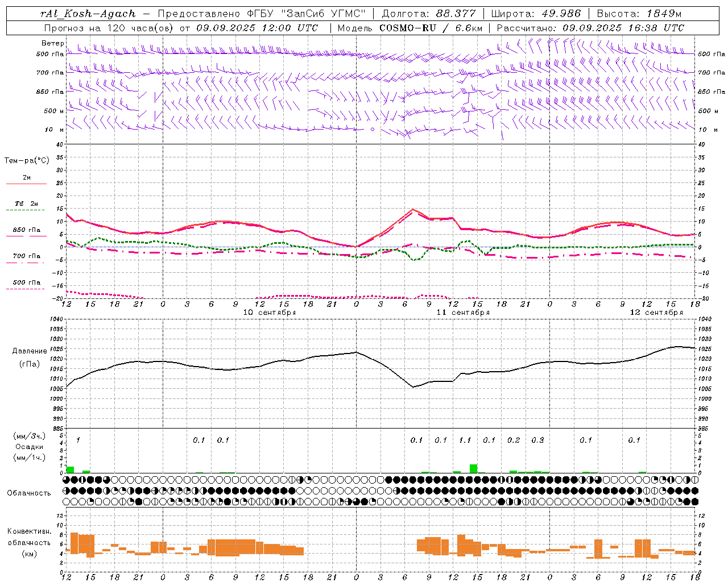Click the model name COSMO-RU / 6.6км
Image resolution: width=728 pixels, height=582 pixels.
431,28
